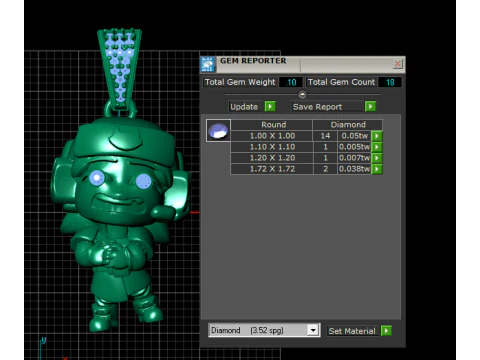The image size is (480, 360).
Task: Click the quantity 2 cell in the 1.72 row
Action: [x=325, y=169]
